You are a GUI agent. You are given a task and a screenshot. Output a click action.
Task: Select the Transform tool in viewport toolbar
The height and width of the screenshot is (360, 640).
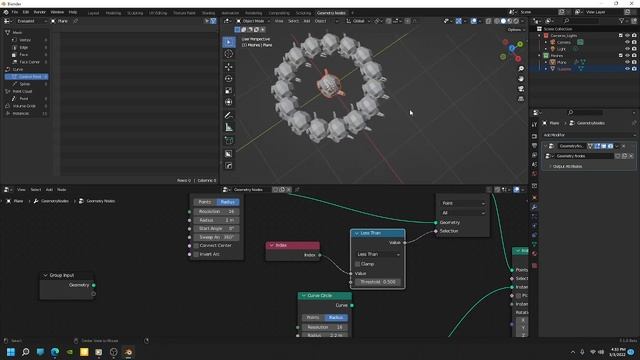point(229,102)
